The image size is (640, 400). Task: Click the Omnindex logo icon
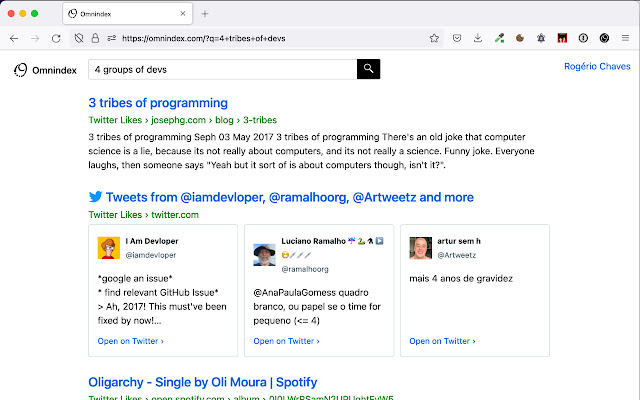coord(20,70)
